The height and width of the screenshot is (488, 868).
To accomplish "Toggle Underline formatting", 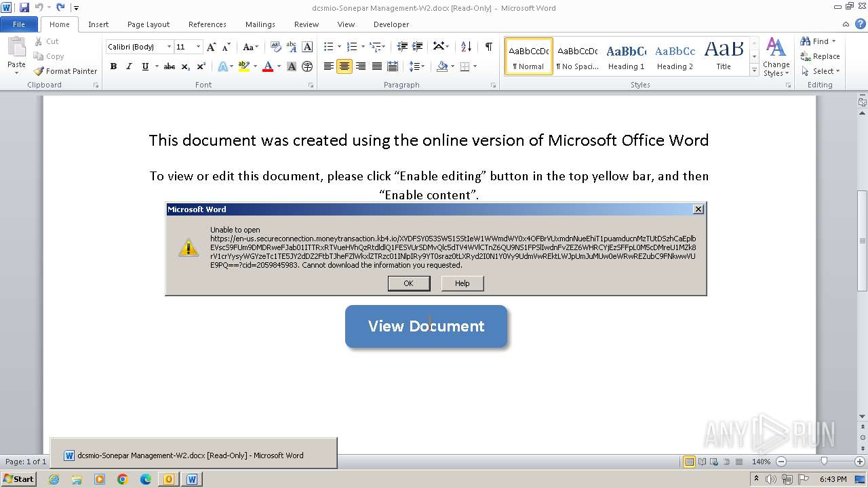I will pos(145,66).
